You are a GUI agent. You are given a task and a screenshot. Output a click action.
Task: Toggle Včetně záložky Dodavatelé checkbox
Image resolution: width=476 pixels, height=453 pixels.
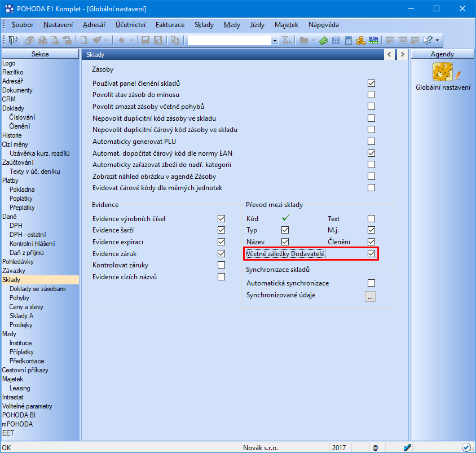(371, 253)
